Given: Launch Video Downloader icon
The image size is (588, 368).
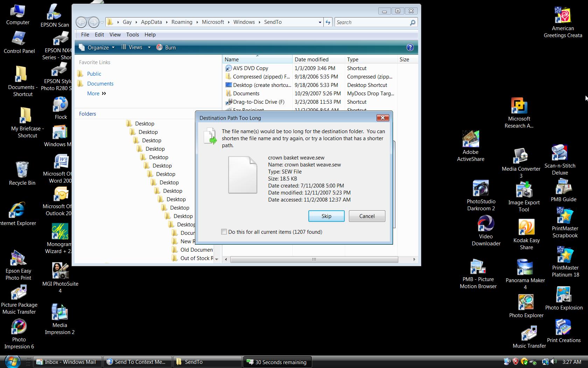Looking at the screenshot, I should pyautogui.click(x=486, y=231).
